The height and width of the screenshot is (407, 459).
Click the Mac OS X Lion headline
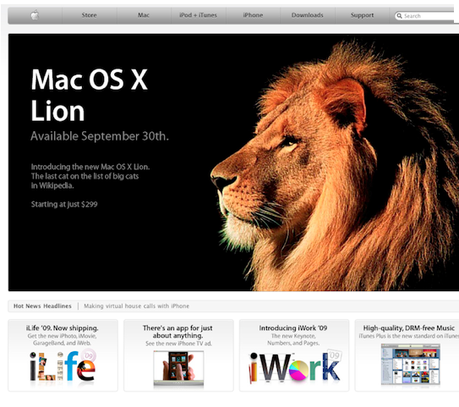pyautogui.click(x=89, y=94)
